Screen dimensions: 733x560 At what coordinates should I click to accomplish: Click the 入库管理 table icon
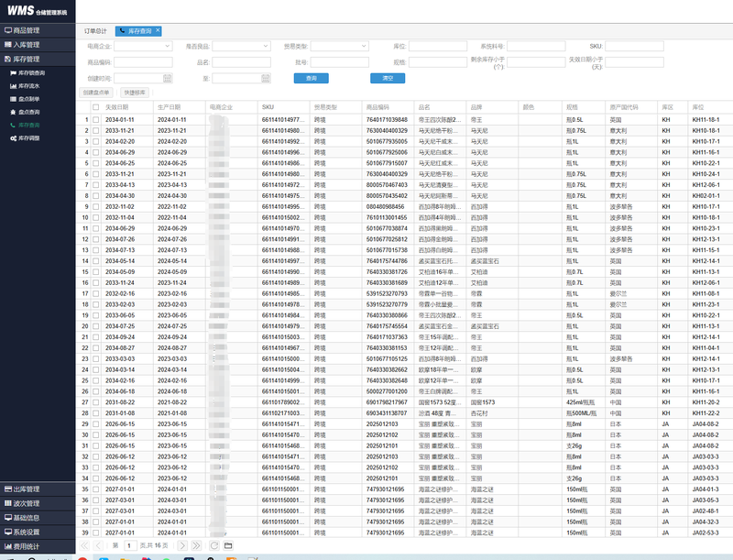(x=8, y=45)
